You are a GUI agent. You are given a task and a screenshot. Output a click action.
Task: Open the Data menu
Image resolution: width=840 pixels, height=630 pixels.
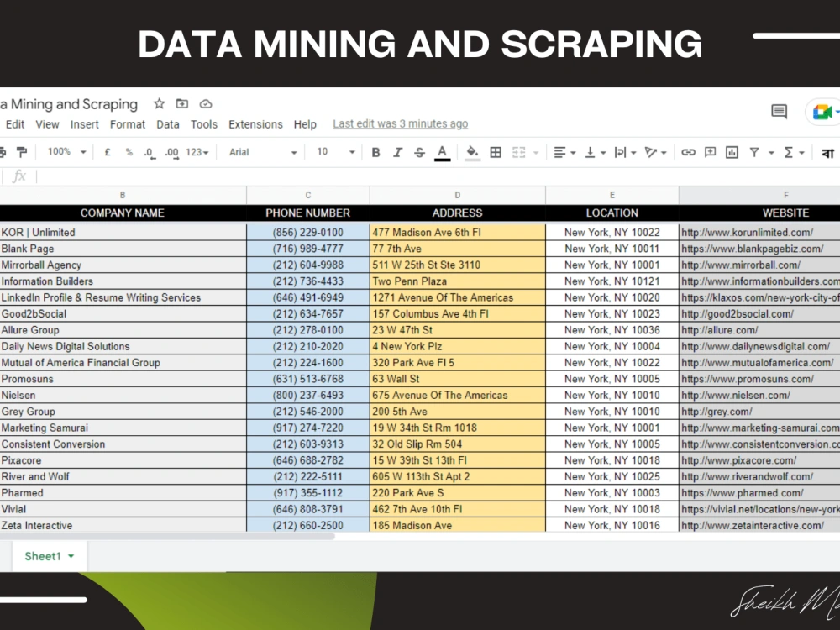pos(168,124)
